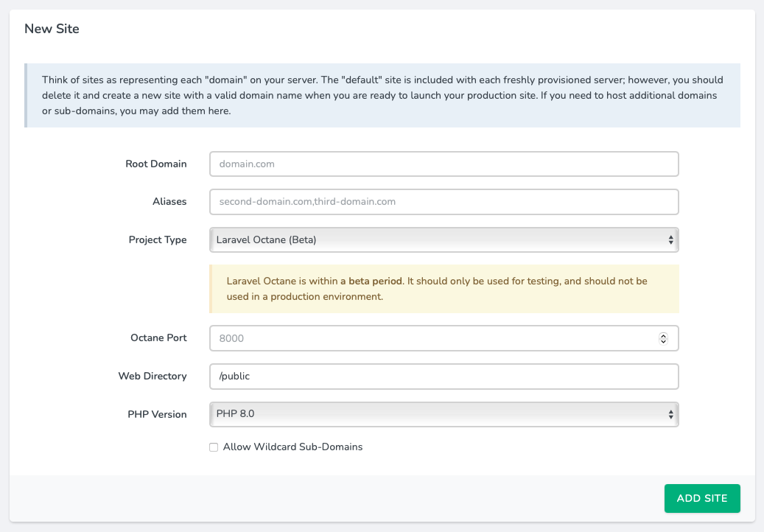Image resolution: width=764 pixels, height=532 pixels.
Task: Click the PHP Version label
Action: [157, 415]
